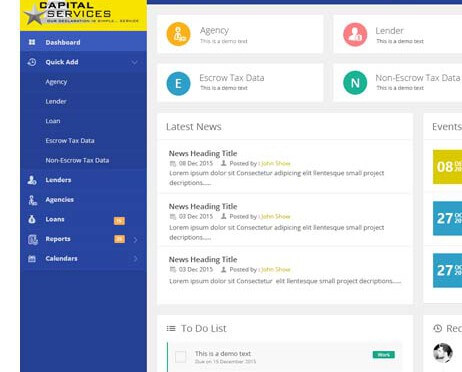Click the Agencies sidebar icon

click(32, 200)
